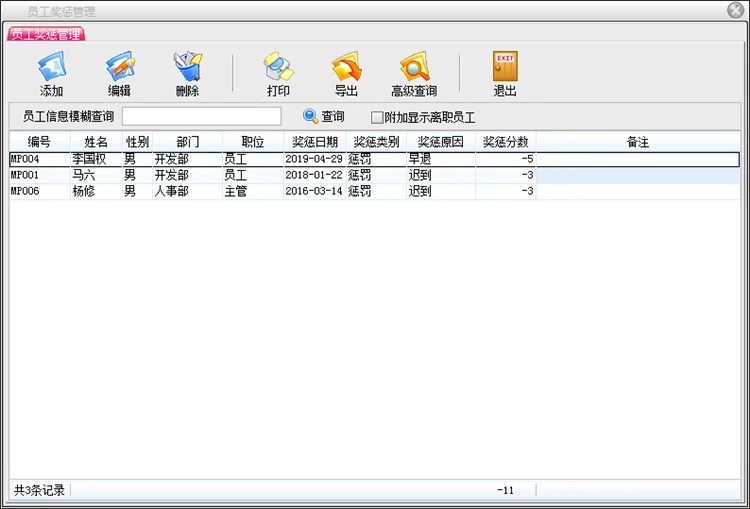The image size is (750, 509).
Task: Click 人事部 department cell
Action: [188, 191]
